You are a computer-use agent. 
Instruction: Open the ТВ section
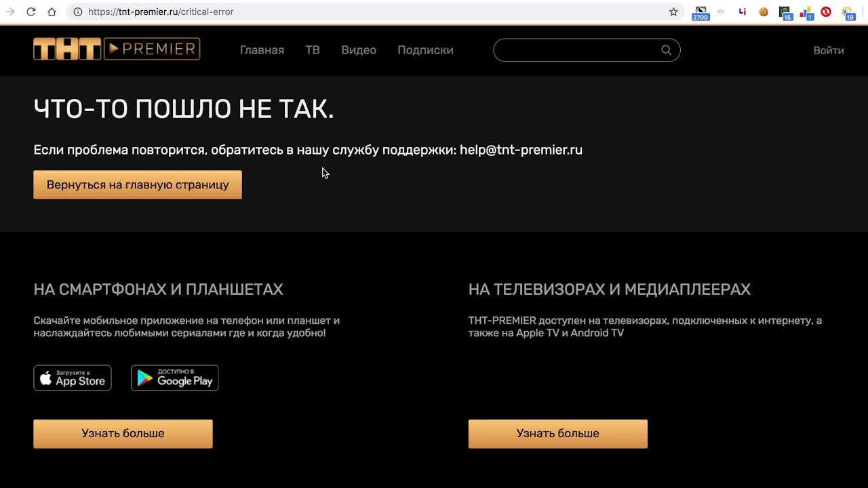[x=313, y=50]
